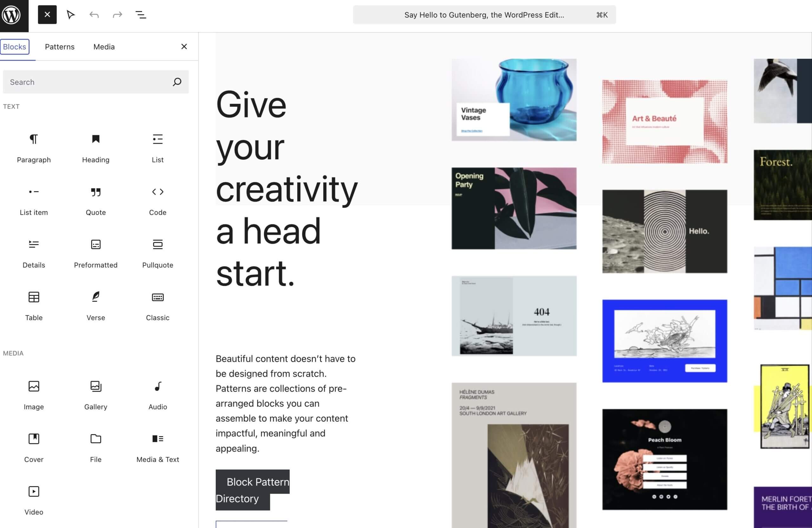Insert the Code block
Screen dimensions: 812x528
[x=158, y=200]
